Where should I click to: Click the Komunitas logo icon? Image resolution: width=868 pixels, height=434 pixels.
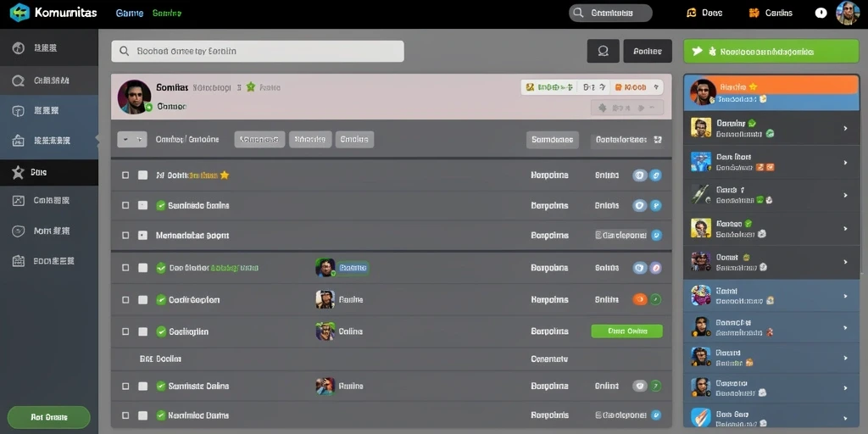click(19, 12)
